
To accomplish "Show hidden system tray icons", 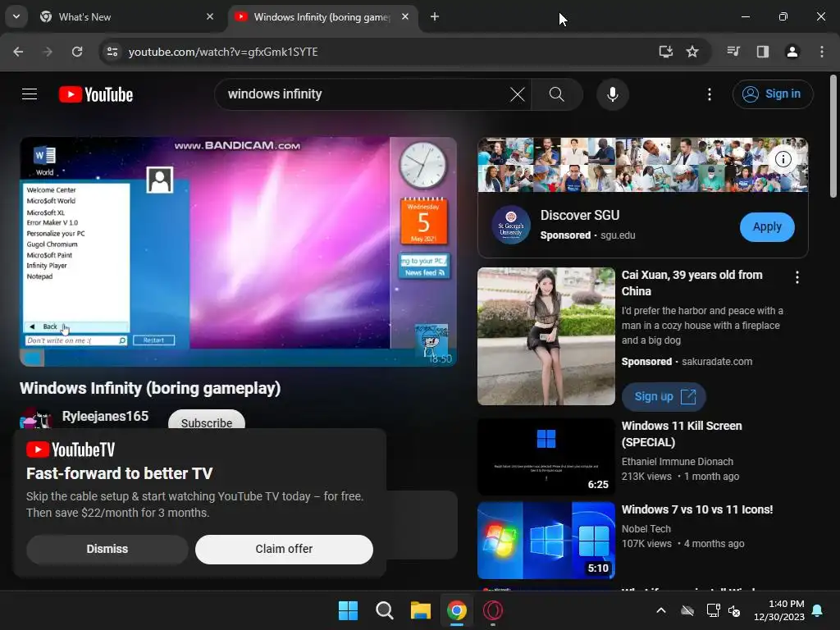I will pyautogui.click(x=661, y=610).
